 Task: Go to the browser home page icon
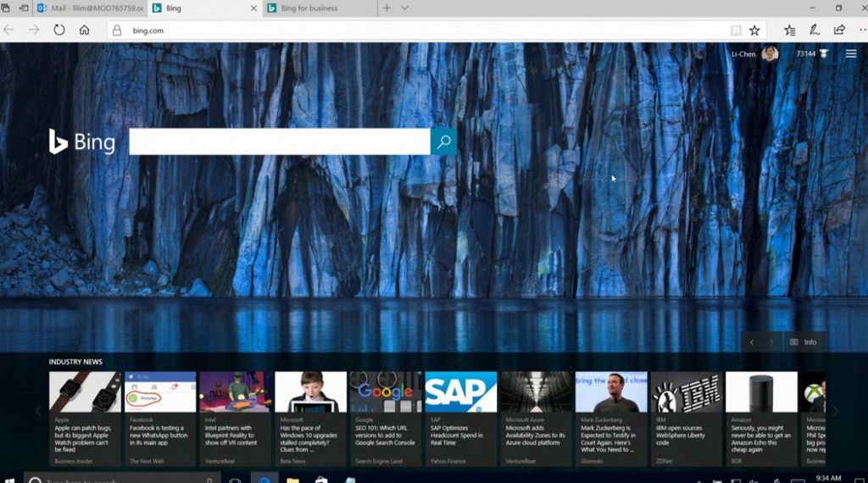pos(84,31)
